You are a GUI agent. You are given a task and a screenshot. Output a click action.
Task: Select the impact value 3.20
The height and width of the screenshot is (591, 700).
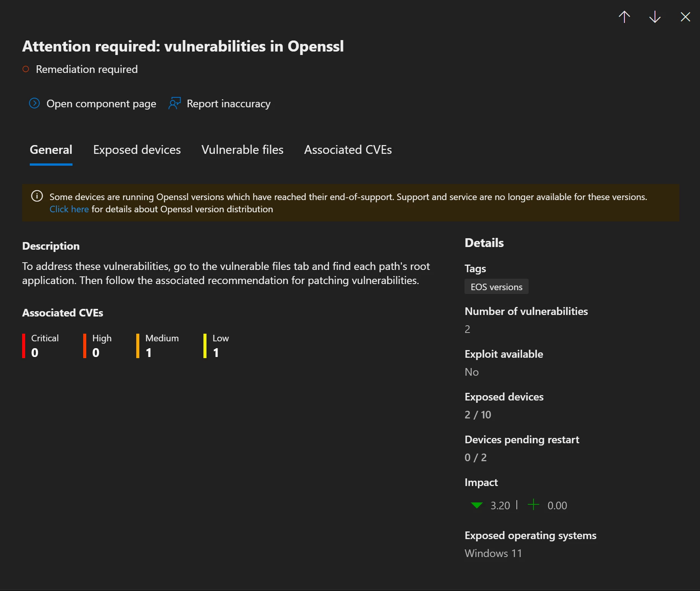[x=500, y=505]
